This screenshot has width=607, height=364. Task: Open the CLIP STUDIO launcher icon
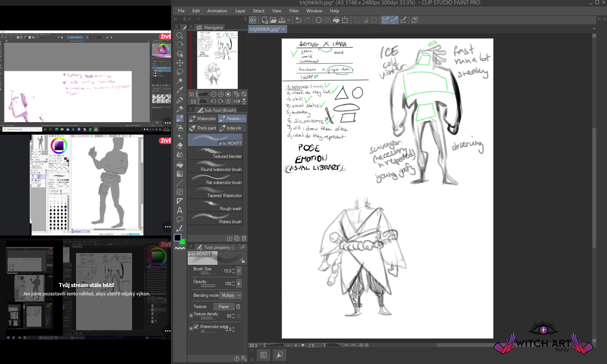pos(253,20)
